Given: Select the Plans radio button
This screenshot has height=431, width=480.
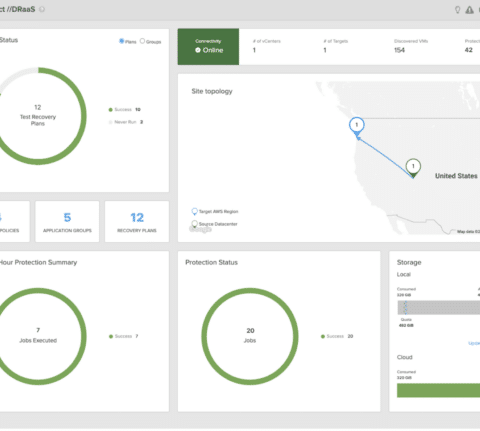Looking at the screenshot, I should tap(122, 41).
